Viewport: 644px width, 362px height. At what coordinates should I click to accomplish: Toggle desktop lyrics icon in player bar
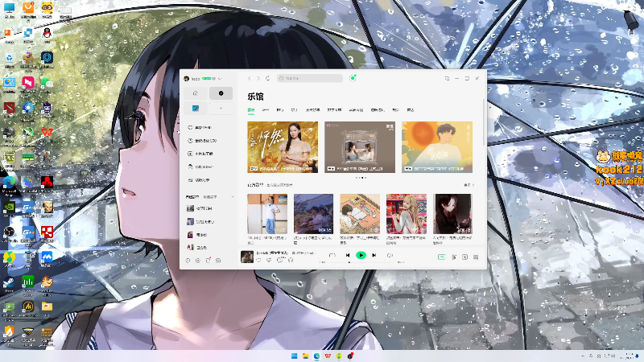(x=465, y=257)
